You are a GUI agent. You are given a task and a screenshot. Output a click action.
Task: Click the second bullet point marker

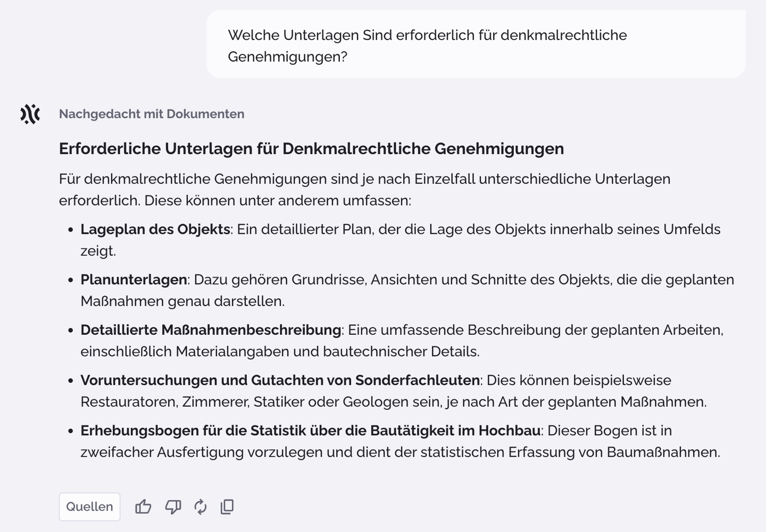(70, 278)
